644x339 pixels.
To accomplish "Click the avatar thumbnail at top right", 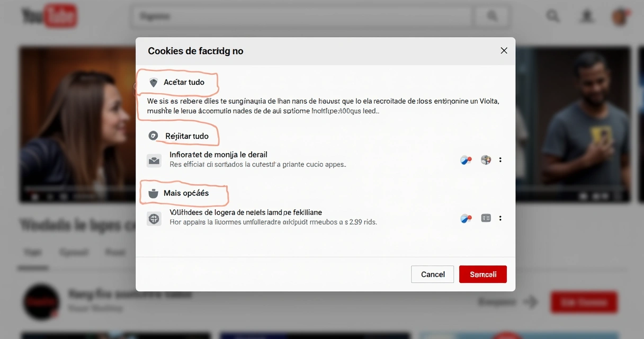I will coord(620,16).
